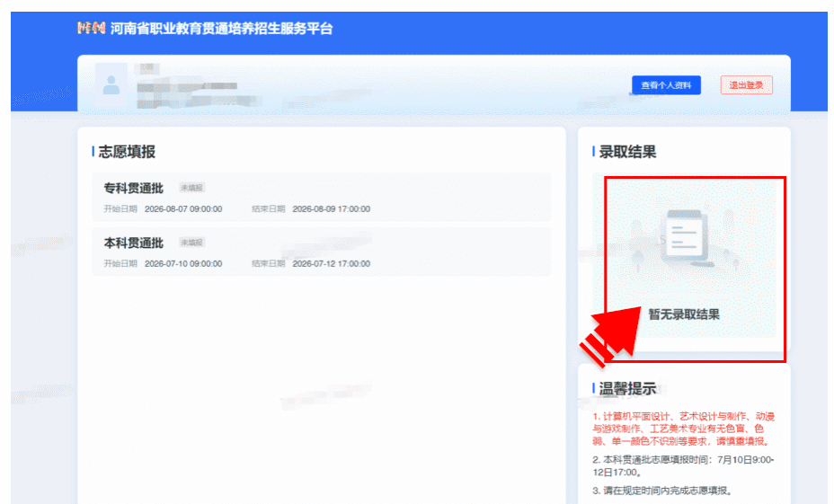This screenshot has height=504, width=834.
Task: Click the 暂无录取结果 text
Action: pyautogui.click(x=684, y=314)
